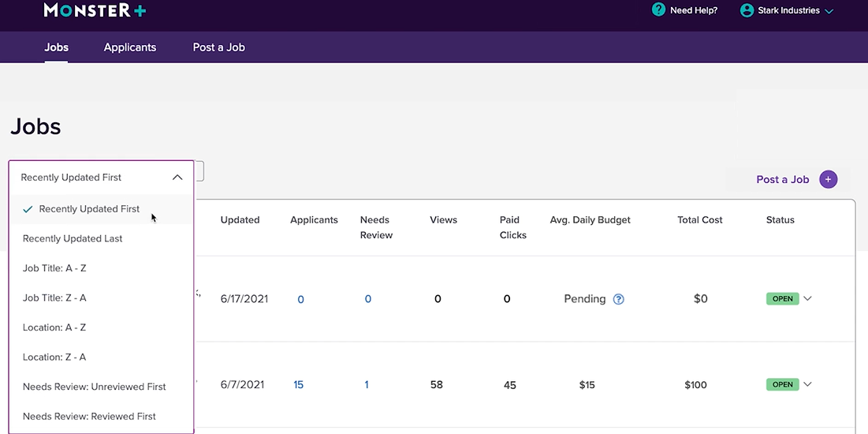Click the Need Help question mark icon
Screen dimensions: 868x434
coord(659,10)
